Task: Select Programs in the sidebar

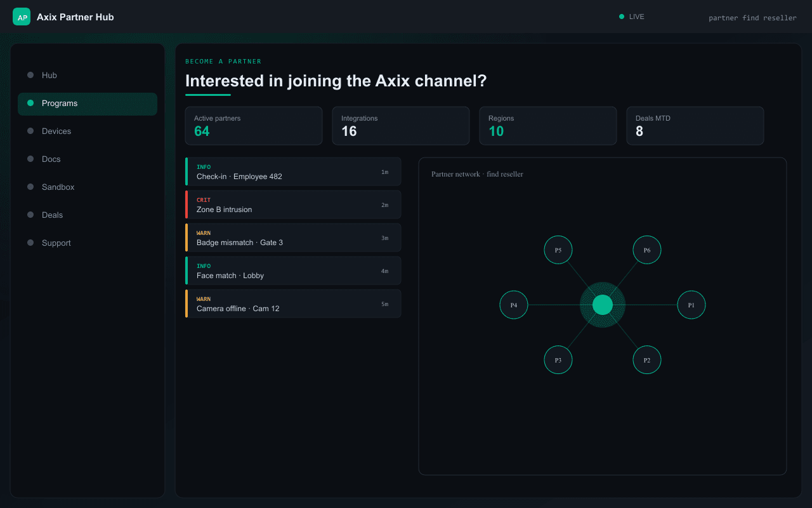Action: [88, 103]
